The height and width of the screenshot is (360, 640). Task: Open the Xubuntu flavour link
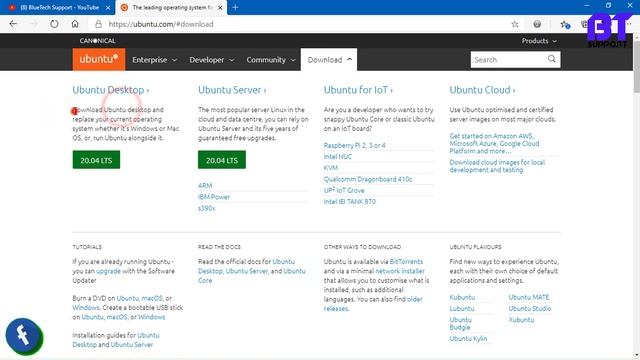pyautogui.click(x=521, y=320)
